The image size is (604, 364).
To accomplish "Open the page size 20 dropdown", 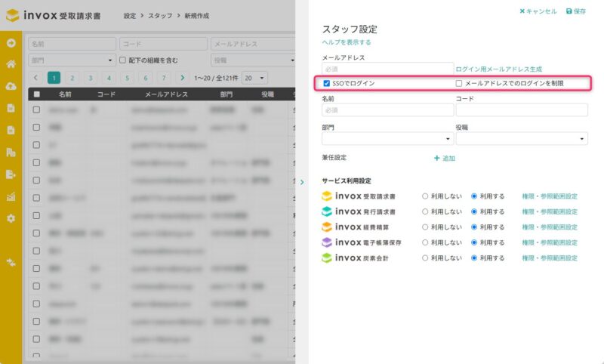I will coord(254,78).
